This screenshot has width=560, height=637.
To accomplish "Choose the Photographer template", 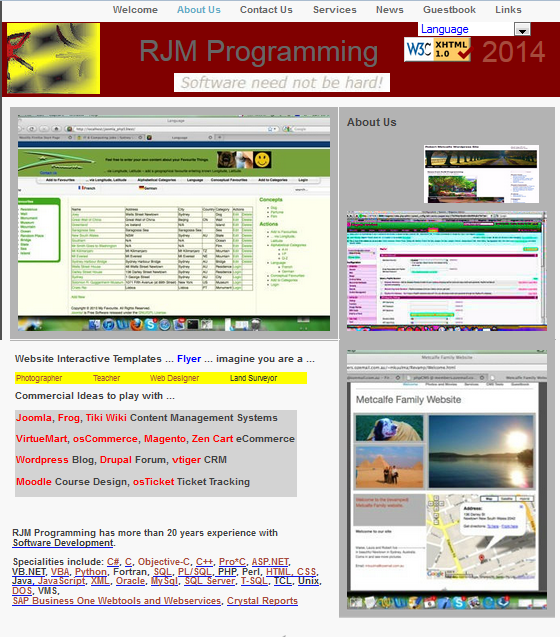I will 39,378.
